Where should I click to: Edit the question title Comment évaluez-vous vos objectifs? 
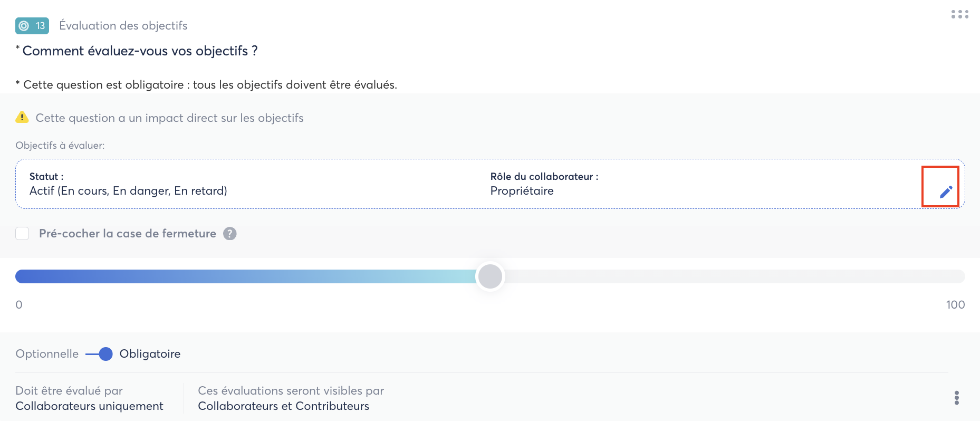[140, 51]
